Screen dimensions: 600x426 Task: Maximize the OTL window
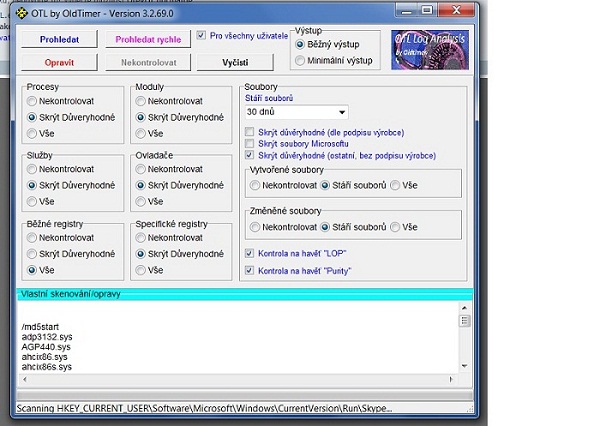click(x=427, y=10)
